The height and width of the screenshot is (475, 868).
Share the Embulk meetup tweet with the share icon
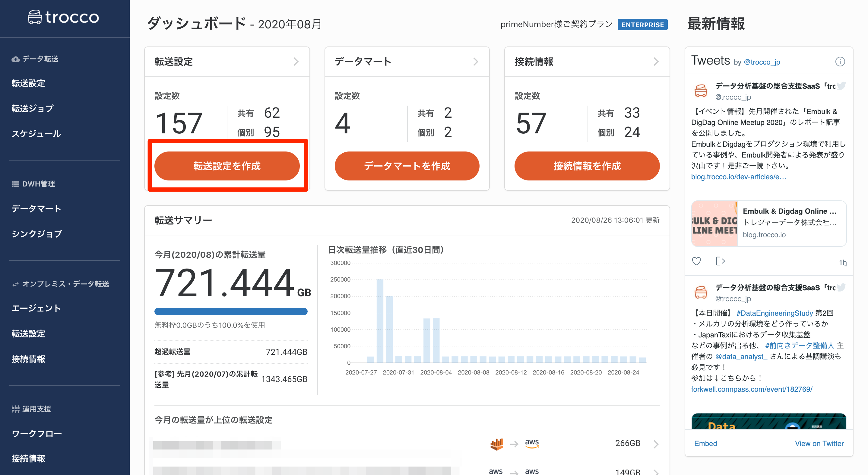(x=720, y=261)
